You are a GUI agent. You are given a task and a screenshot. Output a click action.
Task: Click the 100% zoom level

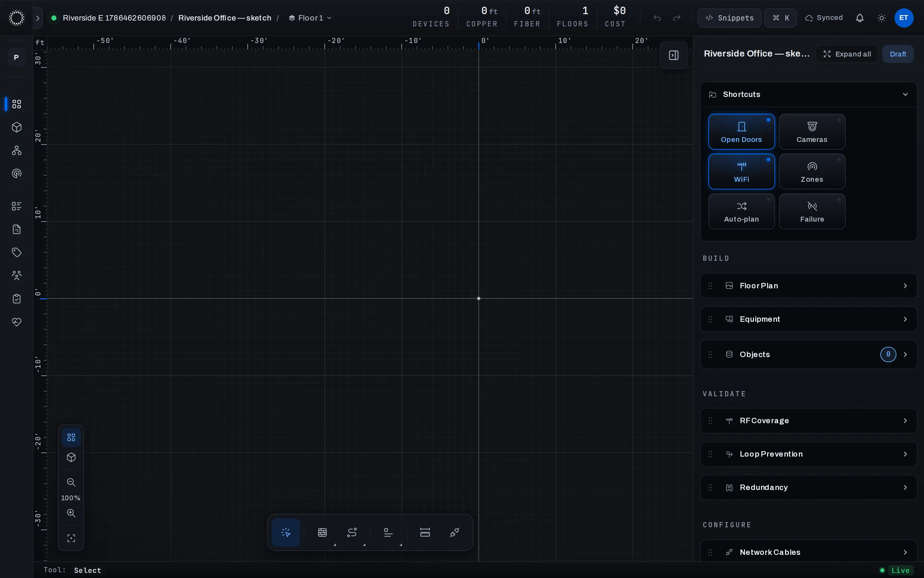[x=71, y=498]
